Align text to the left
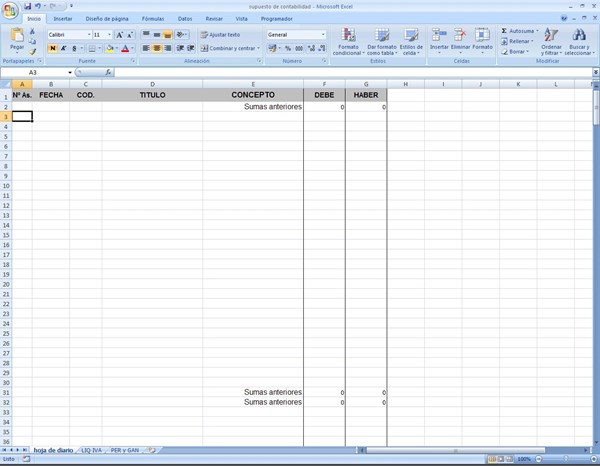This screenshot has width=600, height=466. pos(146,48)
